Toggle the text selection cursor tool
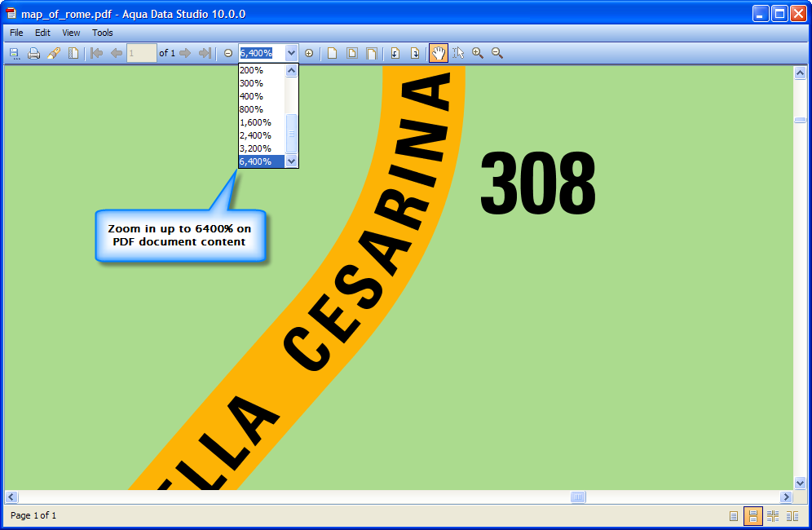This screenshot has height=530, width=812. 458,53
